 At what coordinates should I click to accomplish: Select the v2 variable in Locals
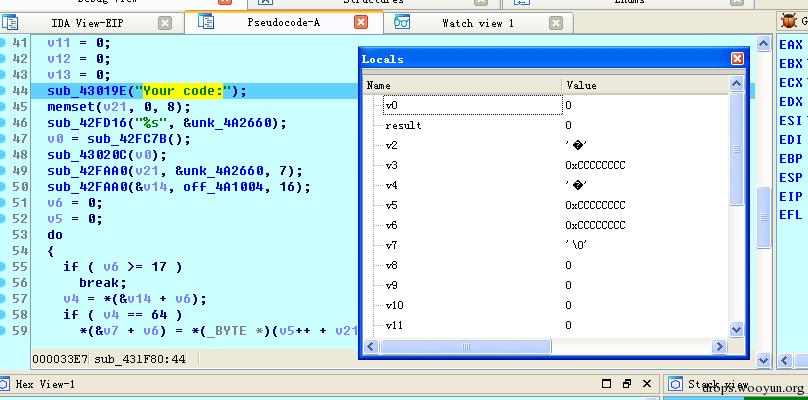click(x=392, y=145)
